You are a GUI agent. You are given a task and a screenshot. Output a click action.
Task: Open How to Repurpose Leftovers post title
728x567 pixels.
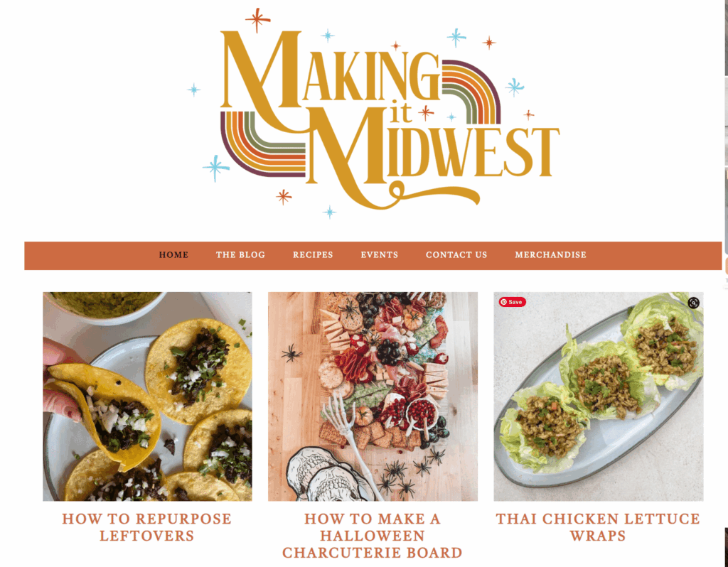pos(147,527)
